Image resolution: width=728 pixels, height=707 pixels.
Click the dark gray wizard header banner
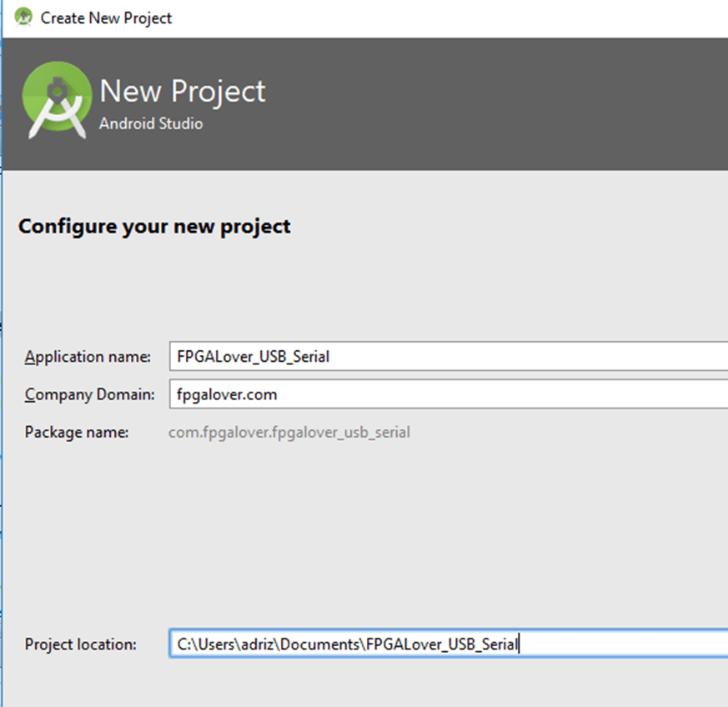500,100
